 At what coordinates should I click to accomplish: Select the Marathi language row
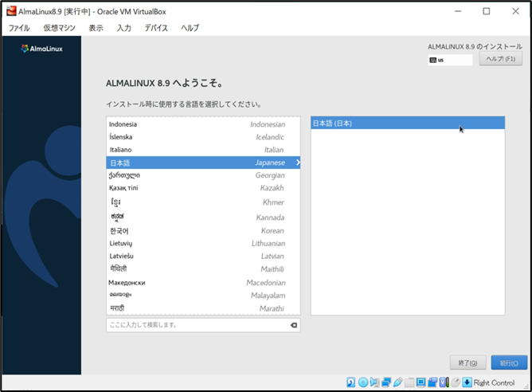pos(203,308)
